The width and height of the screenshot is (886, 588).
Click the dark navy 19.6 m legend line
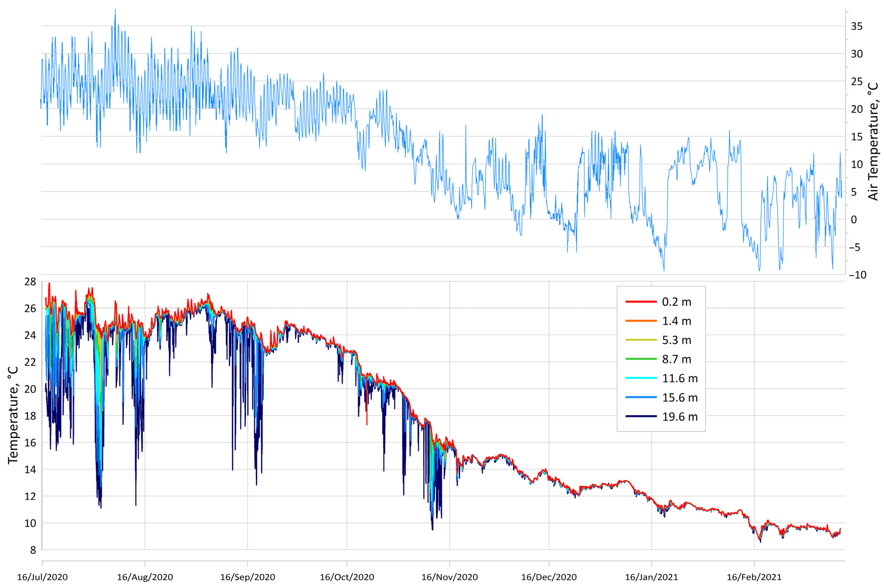click(641, 416)
